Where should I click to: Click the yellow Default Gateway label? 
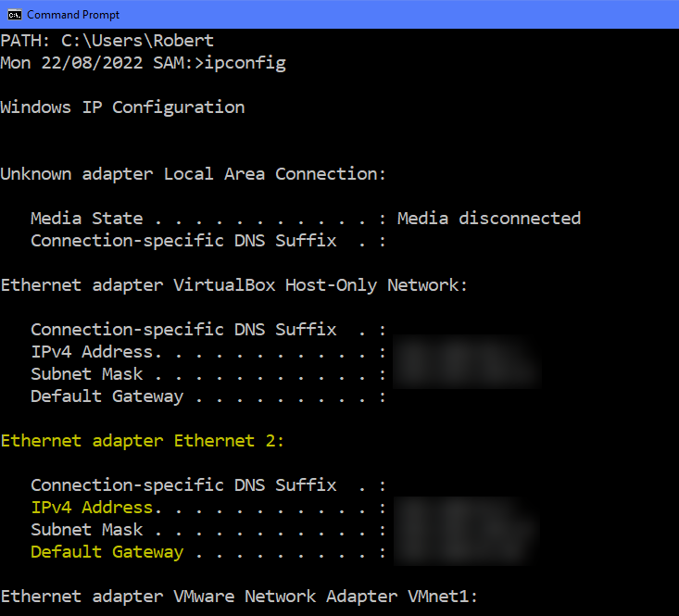107,552
